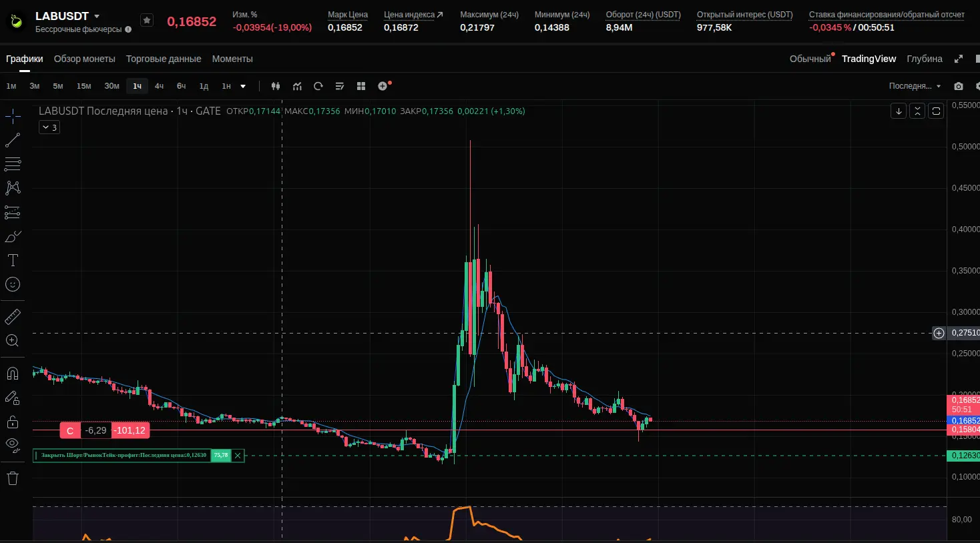
Task: Open the Торговые данные tab
Action: pyautogui.click(x=164, y=59)
